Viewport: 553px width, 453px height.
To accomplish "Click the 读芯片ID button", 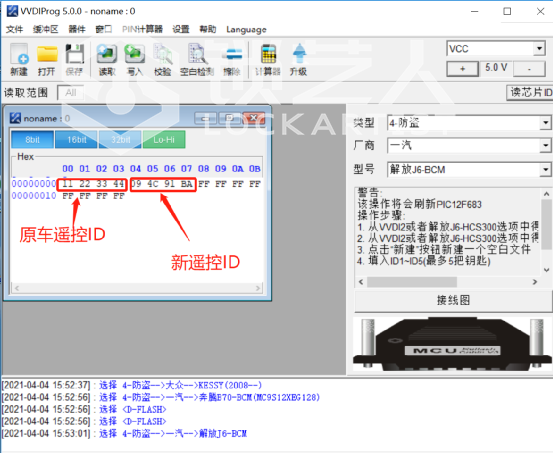I will coord(530,92).
